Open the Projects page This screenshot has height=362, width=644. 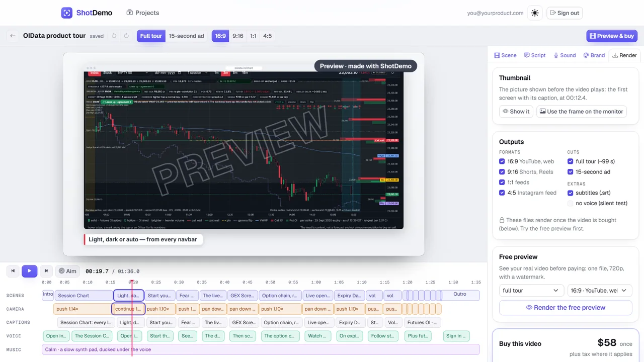point(143,13)
